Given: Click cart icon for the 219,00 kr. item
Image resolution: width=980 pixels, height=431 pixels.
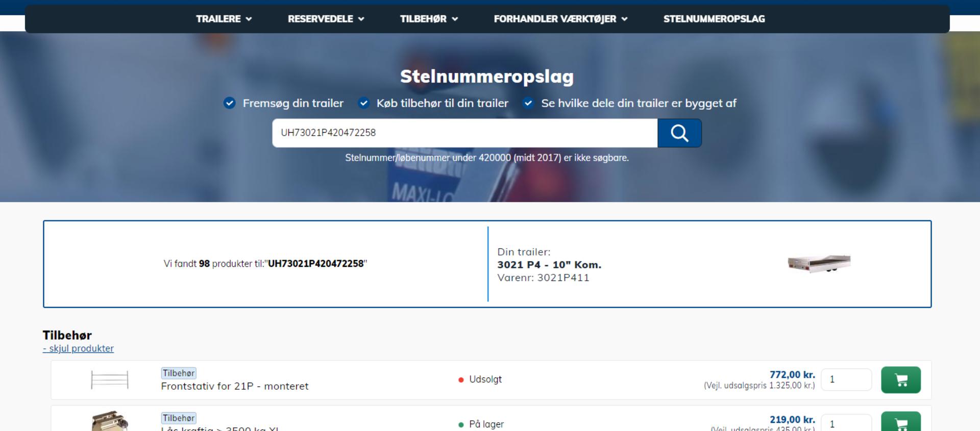Looking at the screenshot, I should click(x=900, y=422).
